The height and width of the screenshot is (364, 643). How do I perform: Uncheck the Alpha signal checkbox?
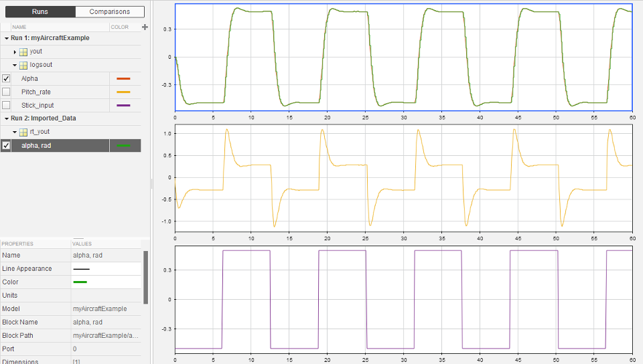(6, 79)
